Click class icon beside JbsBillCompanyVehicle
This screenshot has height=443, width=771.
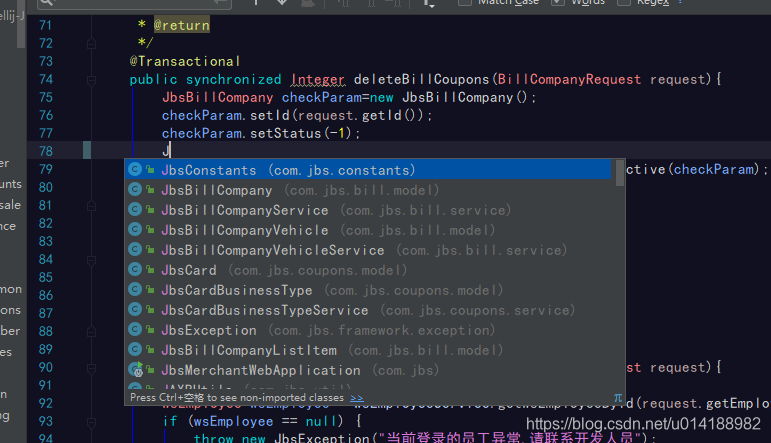click(135, 230)
